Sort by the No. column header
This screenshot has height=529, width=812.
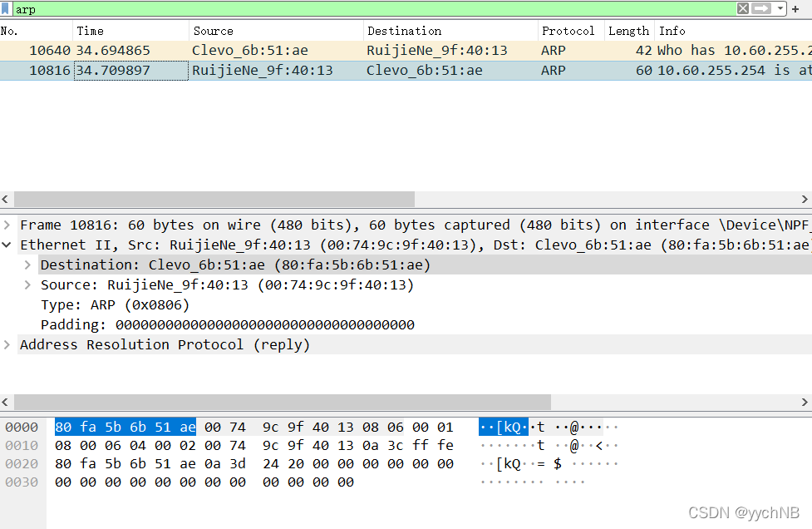click(36, 31)
